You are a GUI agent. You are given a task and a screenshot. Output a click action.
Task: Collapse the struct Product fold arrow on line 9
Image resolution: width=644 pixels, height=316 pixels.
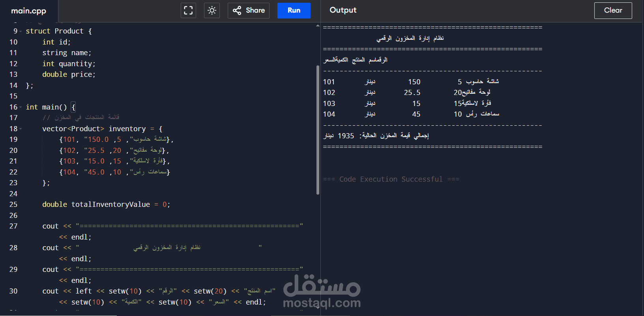(x=21, y=31)
